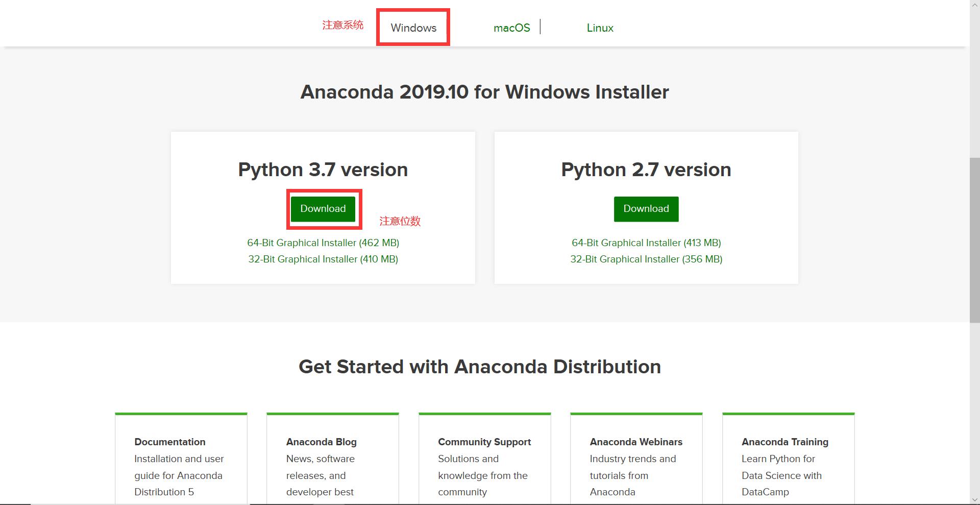The width and height of the screenshot is (980, 505).
Task: Open the Anaconda Training card
Action: [x=789, y=459]
